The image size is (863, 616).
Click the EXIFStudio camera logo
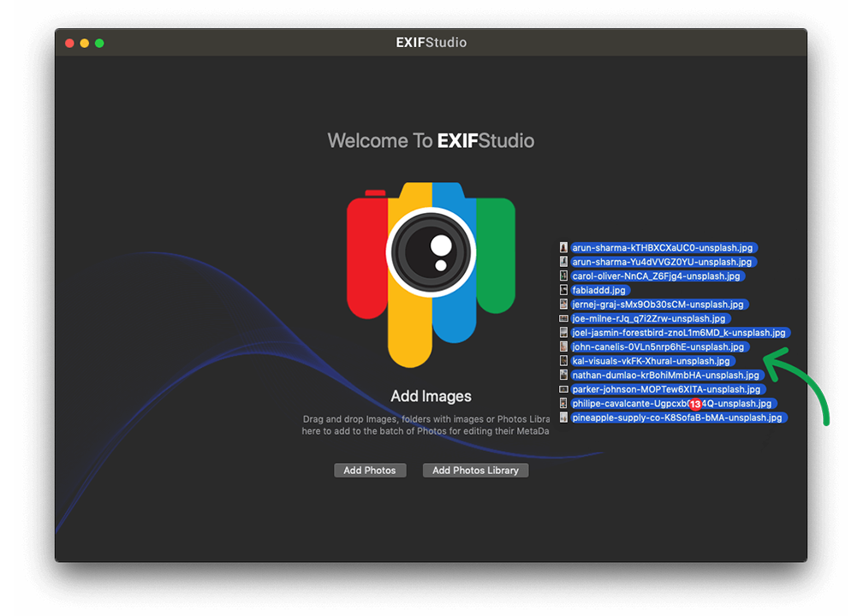pyautogui.click(x=431, y=275)
